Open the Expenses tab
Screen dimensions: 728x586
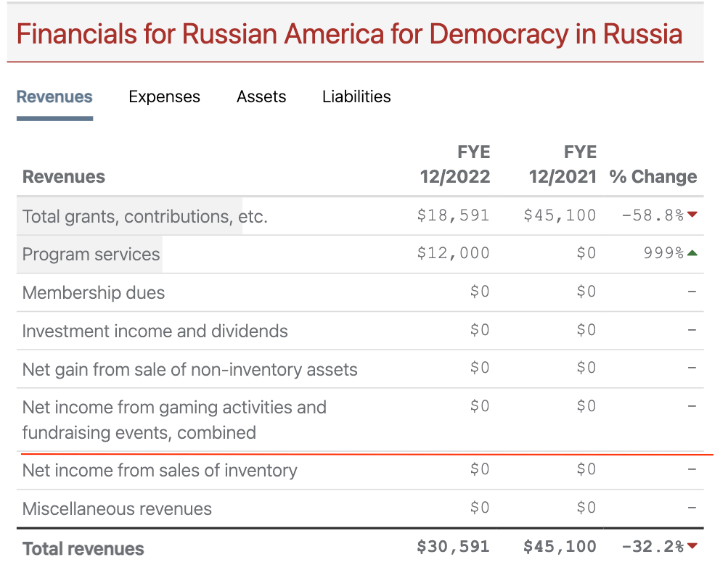[x=164, y=96]
